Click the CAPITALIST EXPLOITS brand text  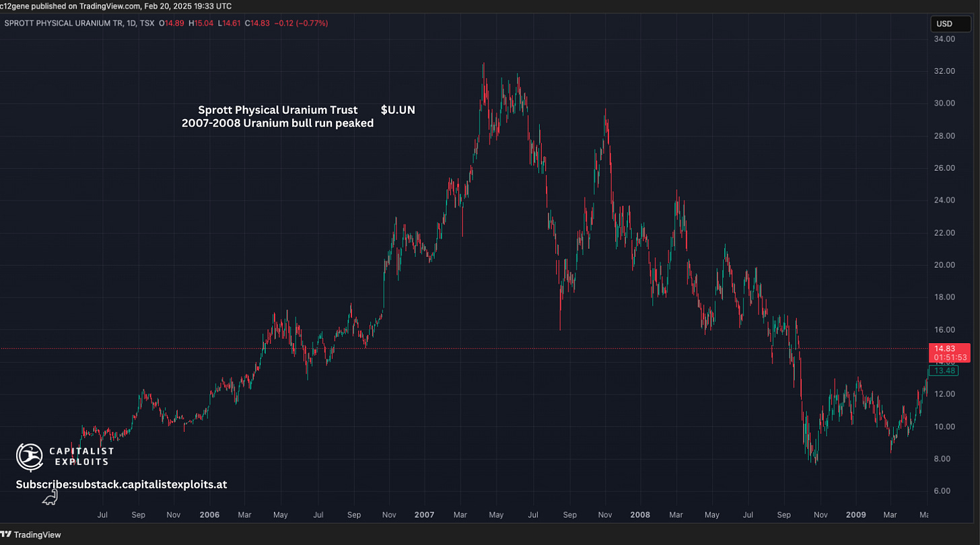coord(81,457)
